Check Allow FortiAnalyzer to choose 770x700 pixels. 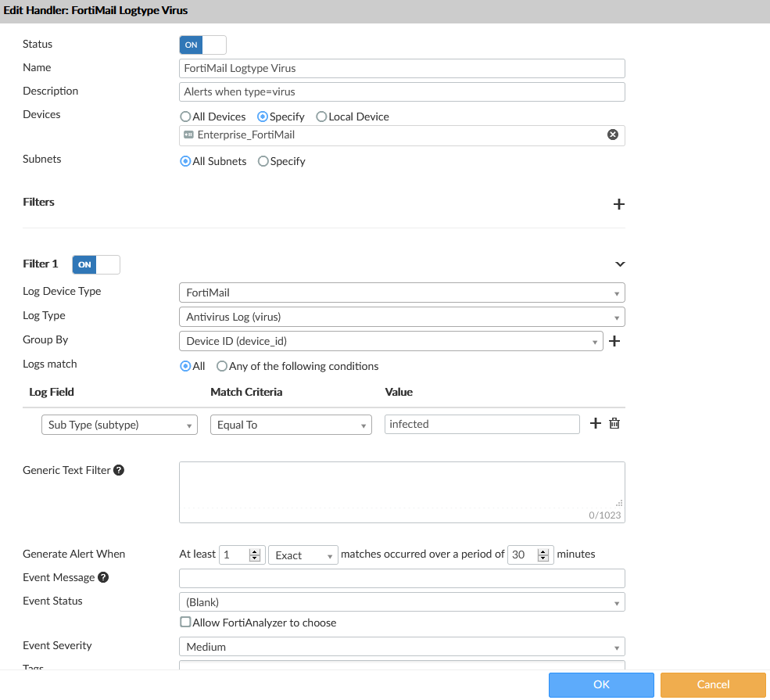[x=184, y=622]
